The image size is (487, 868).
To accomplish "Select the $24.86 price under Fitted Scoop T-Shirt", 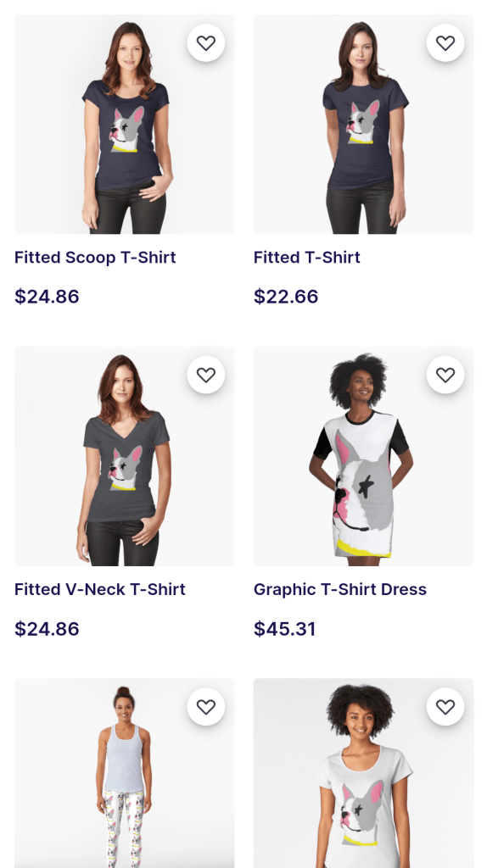I will 48,297.
